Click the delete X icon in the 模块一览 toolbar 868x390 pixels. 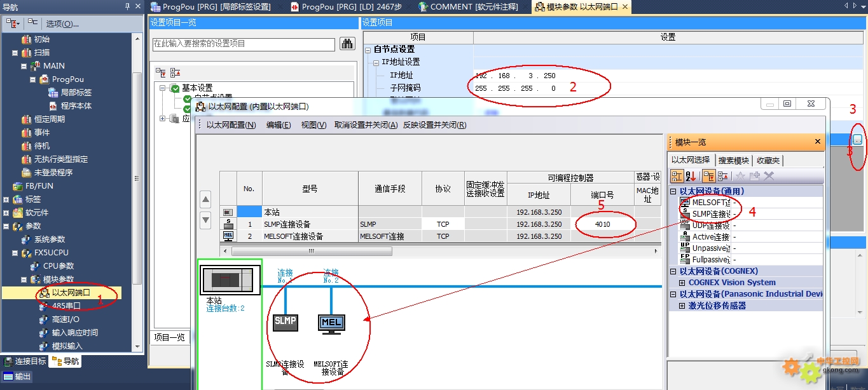(x=769, y=176)
